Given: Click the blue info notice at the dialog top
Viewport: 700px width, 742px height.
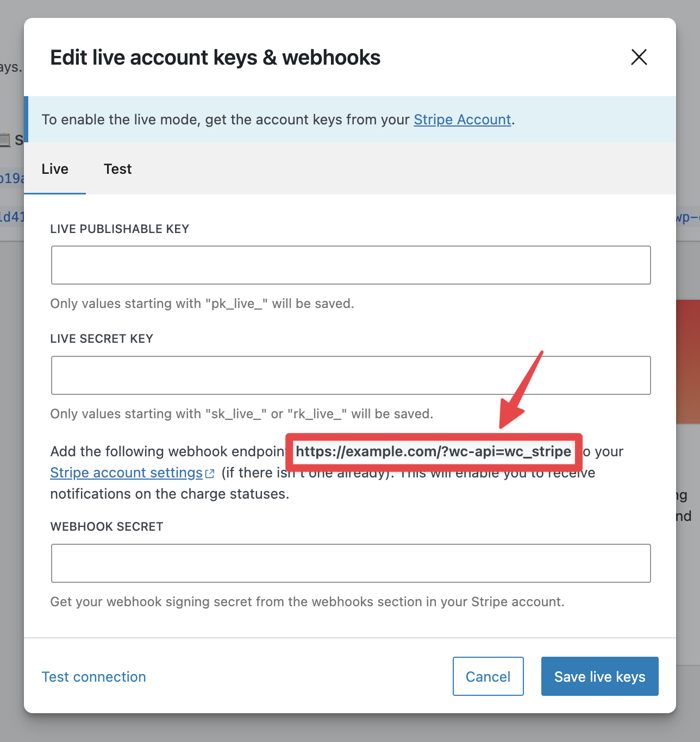Looking at the screenshot, I should coord(351,120).
